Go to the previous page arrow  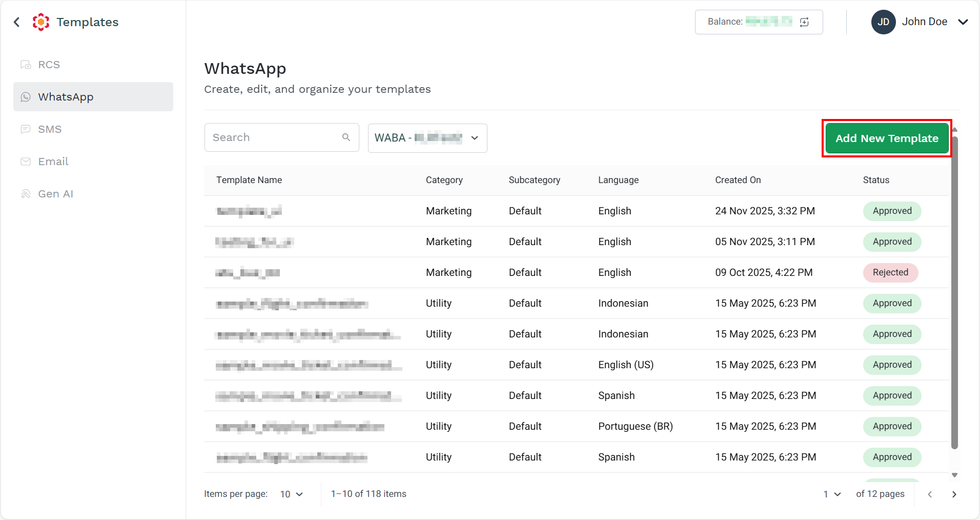(930, 494)
